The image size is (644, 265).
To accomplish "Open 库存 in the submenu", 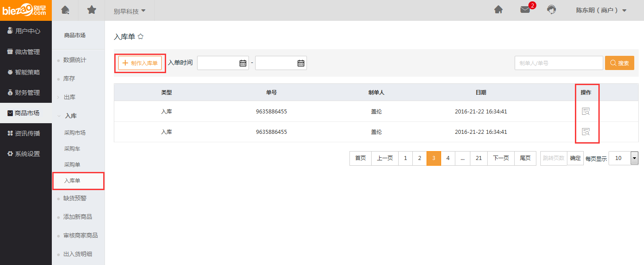I will [x=69, y=78].
